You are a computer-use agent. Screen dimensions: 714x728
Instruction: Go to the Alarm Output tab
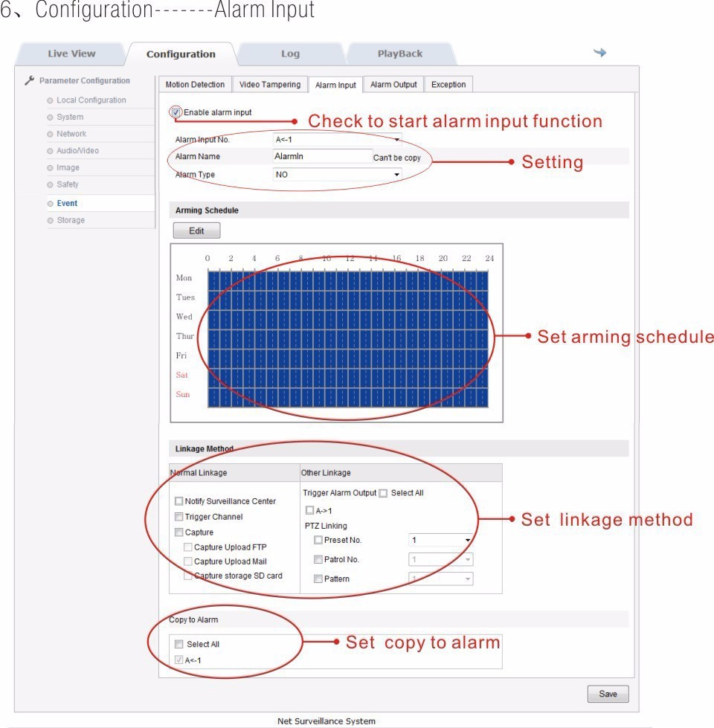[393, 85]
